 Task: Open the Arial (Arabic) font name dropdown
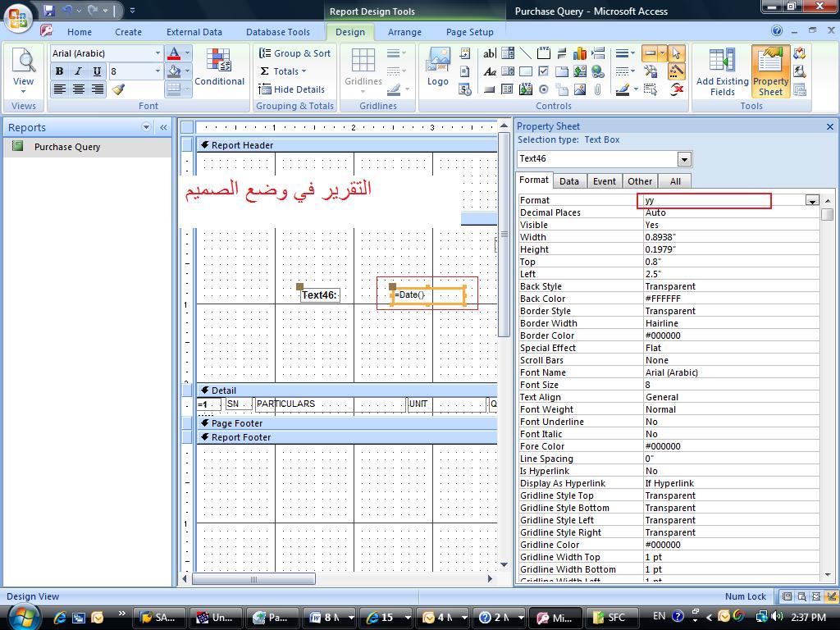[157, 53]
